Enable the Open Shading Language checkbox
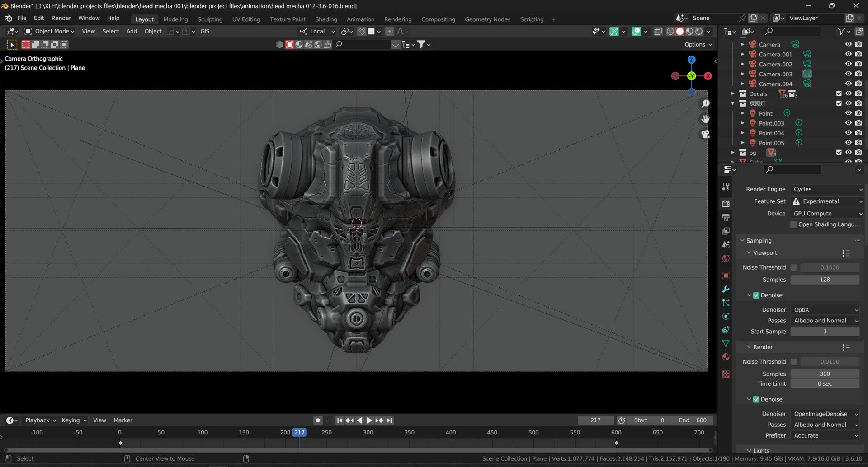868x467 pixels. 793,224
